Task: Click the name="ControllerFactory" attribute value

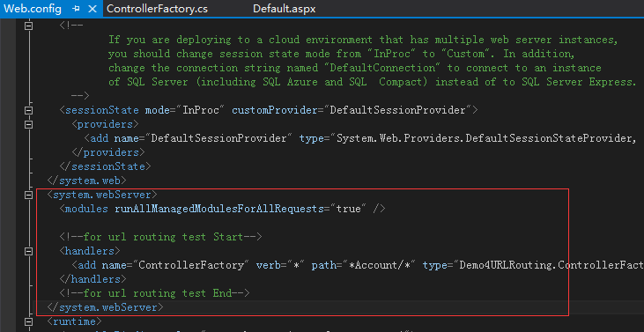Action: click(x=190, y=265)
